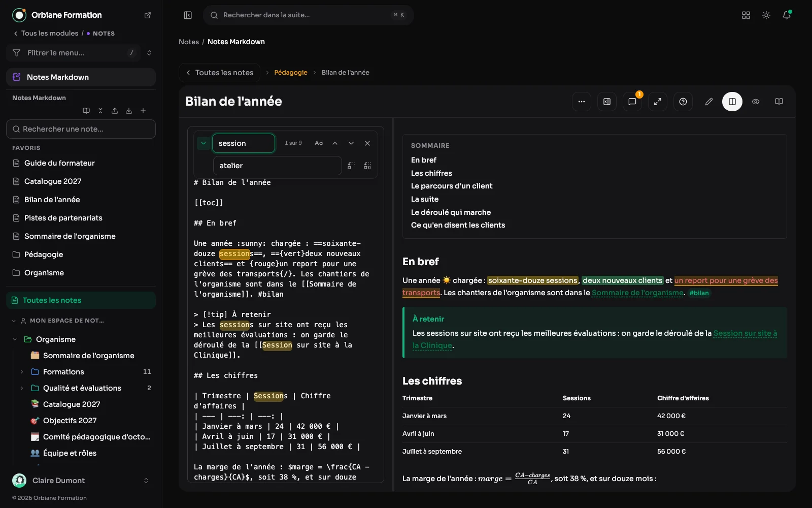Image resolution: width=812 pixels, height=508 pixels.
Task: Open Notes Markdown module item
Action: (81, 77)
